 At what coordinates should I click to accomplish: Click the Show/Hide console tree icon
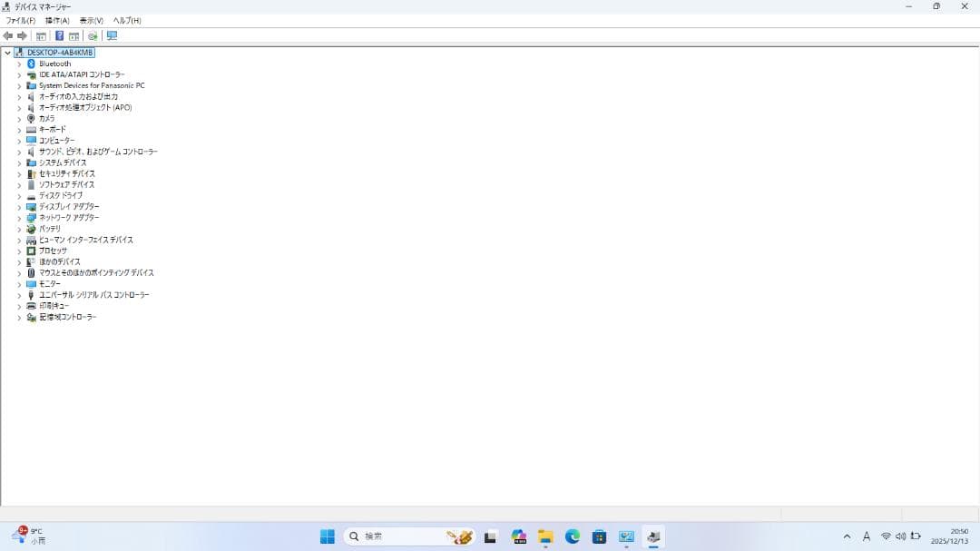tap(41, 36)
